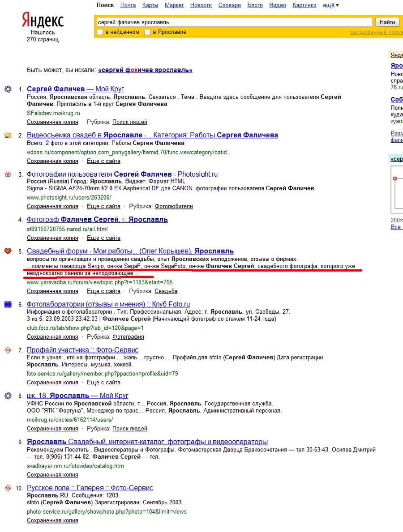403x532 pixels.
Task: Focus the search query input field
Action: click(234, 22)
